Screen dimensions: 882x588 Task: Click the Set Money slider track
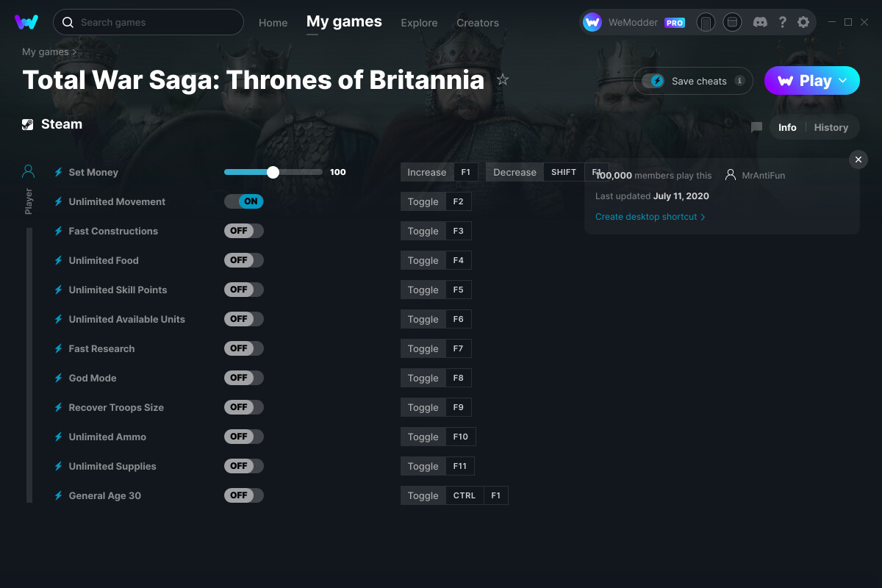[273, 172]
